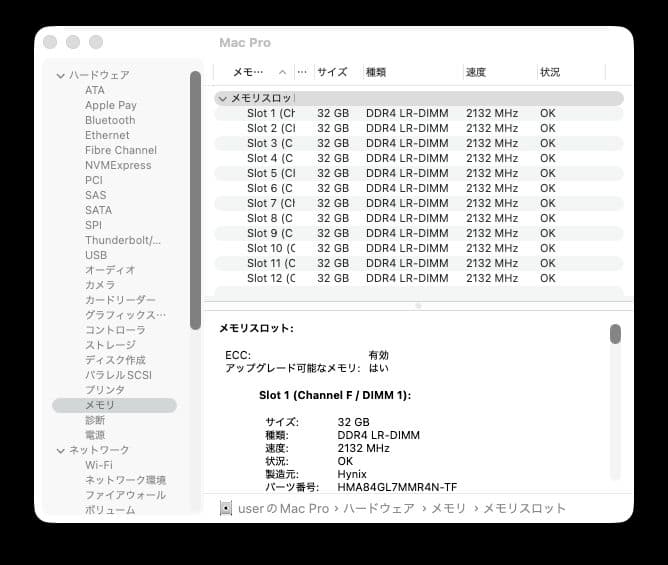
Task: Select the highlighted メモリ sidebar item
Action: 114,405
